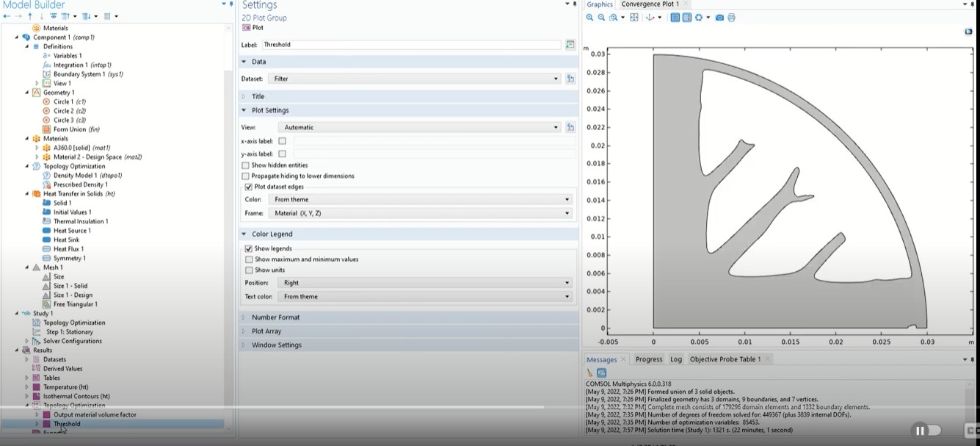The image size is (980, 446).
Task: Toggle the Show legends checkbox
Action: pos(248,249)
